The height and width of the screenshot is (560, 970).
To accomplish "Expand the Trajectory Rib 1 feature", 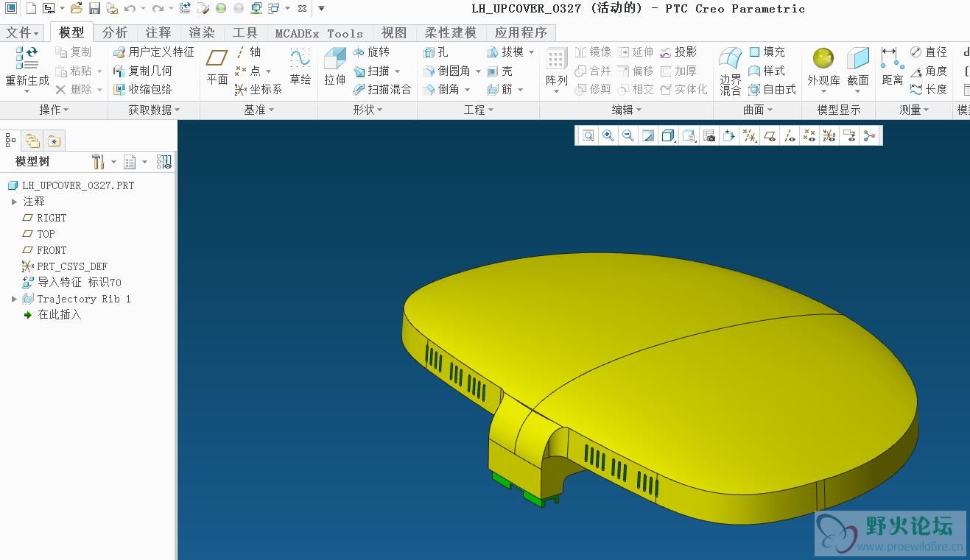I will [x=14, y=299].
